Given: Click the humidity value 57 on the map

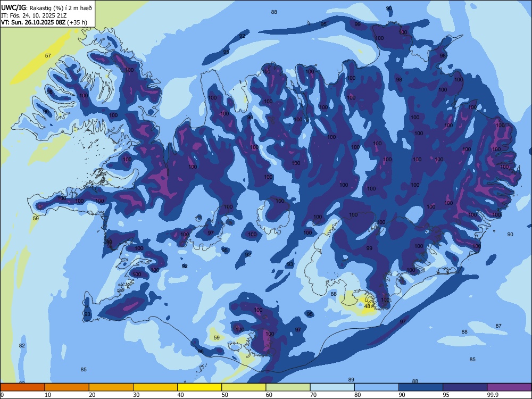Looking at the screenshot, I should tap(48, 56).
